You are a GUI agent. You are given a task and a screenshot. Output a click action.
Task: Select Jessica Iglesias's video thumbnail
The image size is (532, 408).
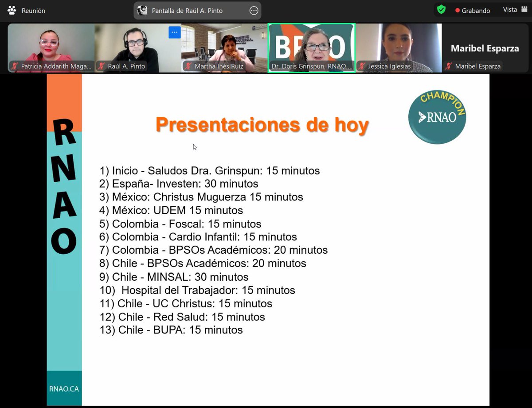[x=397, y=44]
